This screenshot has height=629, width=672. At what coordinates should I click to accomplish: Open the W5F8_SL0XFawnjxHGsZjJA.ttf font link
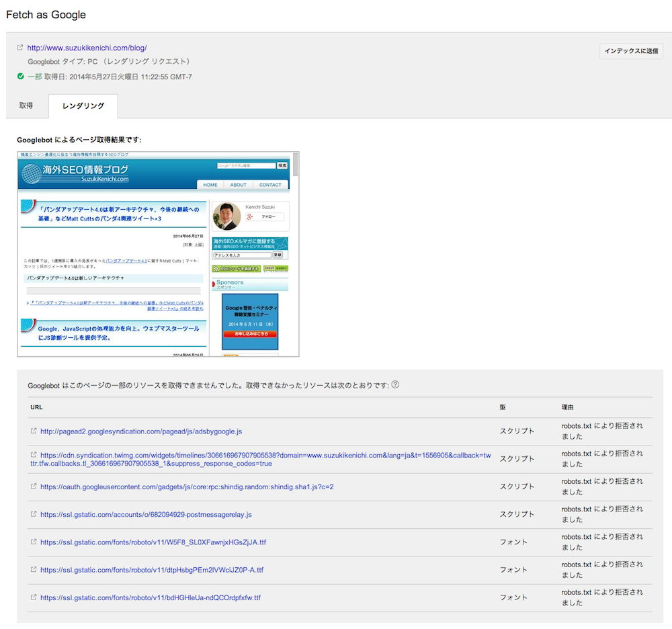click(x=153, y=542)
